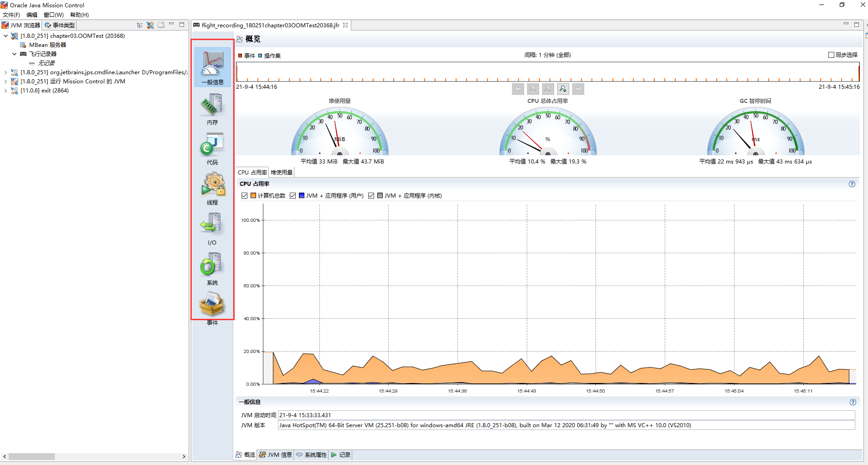Collapse the 飞行记录器 tree node

coord(14,54)
